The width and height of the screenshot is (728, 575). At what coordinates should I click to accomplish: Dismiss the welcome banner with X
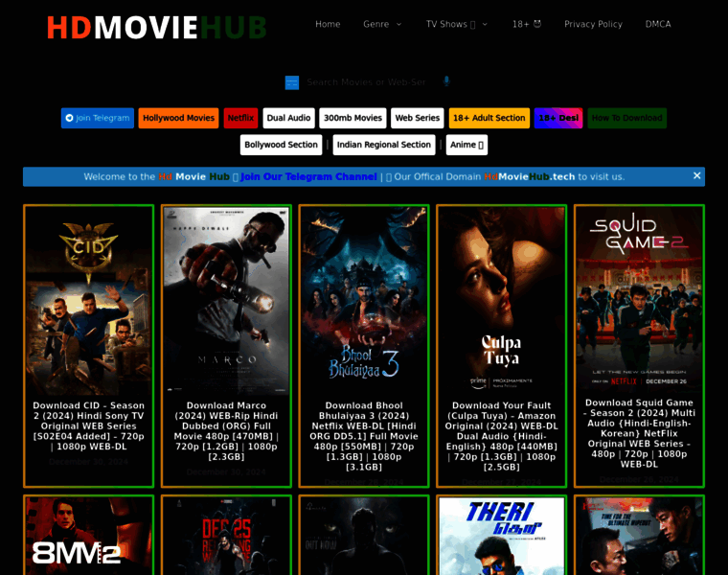(x=696, y=175)
